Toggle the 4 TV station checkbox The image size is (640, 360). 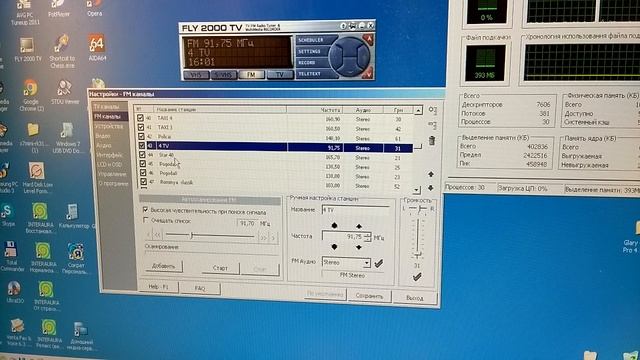(142, 145)
